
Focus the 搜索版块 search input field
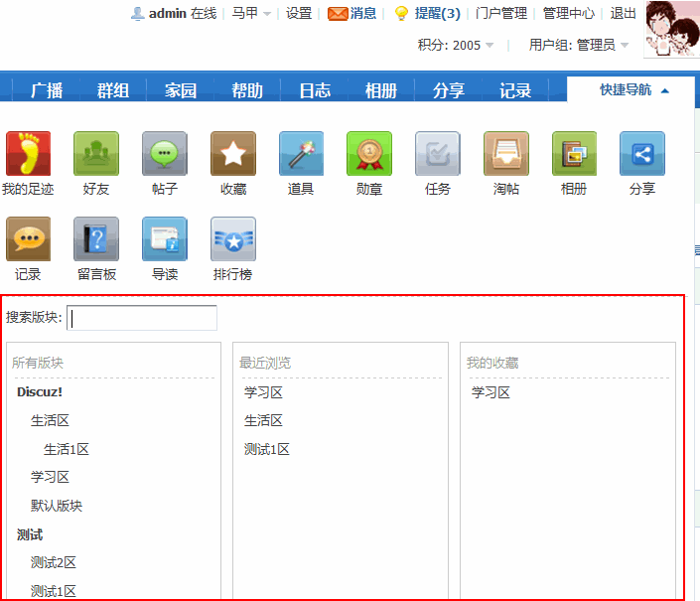[142, 318]
